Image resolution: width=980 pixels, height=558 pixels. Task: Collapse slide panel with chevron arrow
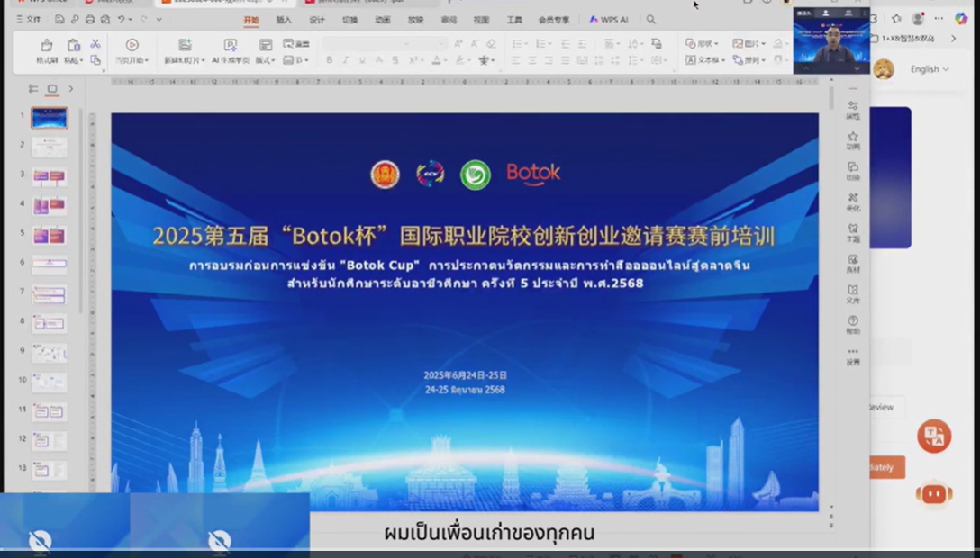(70, 89)
